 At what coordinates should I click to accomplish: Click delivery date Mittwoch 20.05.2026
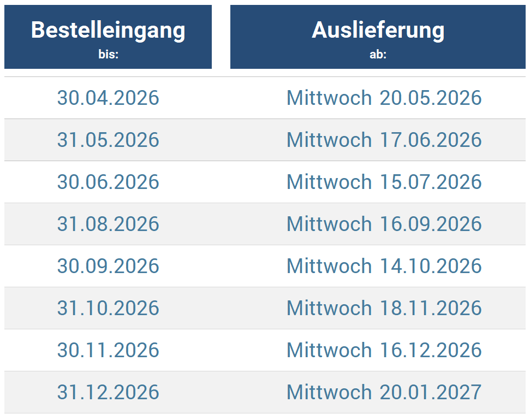coord(384,98)
